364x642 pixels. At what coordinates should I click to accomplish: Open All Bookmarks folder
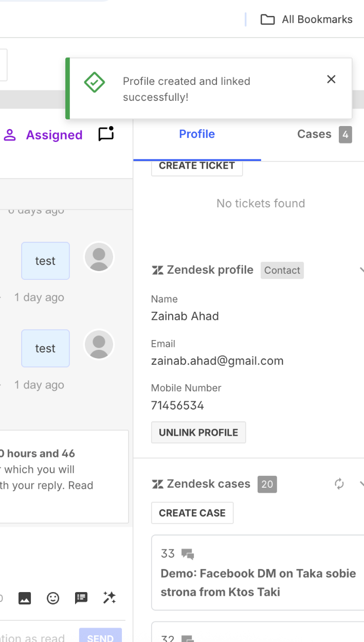coord(306,20)
